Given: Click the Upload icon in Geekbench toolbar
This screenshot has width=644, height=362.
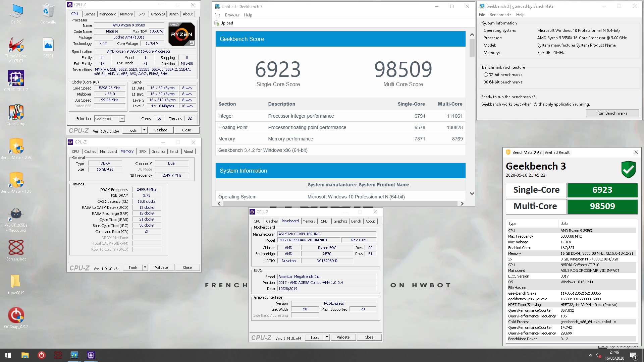Looking at the screenshot, I should 217,23.
